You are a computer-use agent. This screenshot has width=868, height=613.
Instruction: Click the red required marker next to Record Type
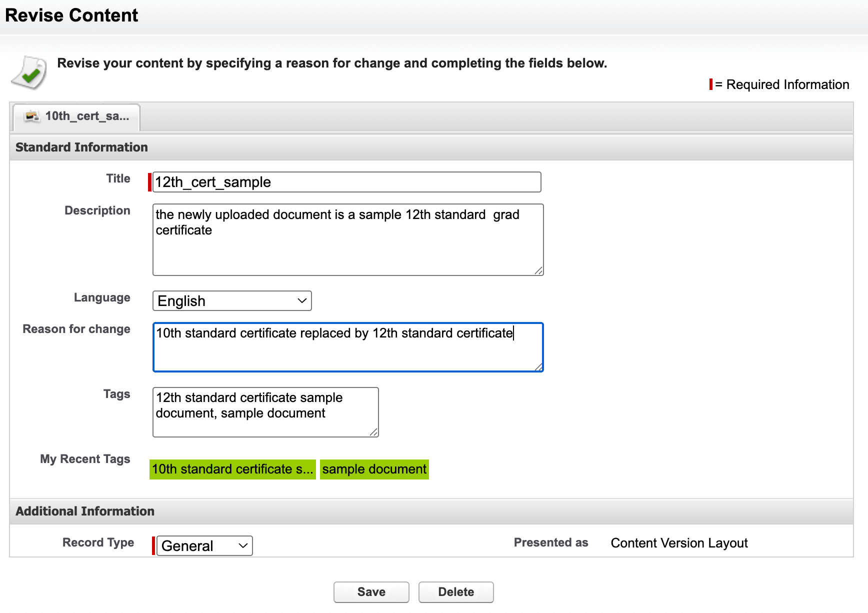click(153, 545)
